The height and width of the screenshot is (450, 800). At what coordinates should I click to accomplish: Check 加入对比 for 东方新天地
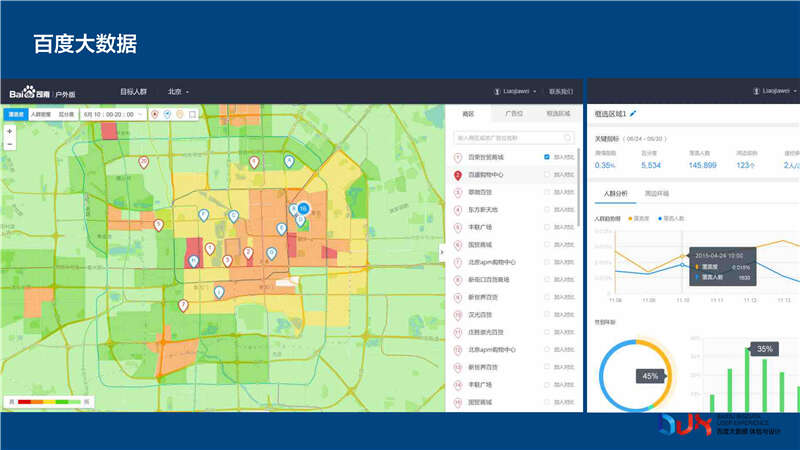tap(547, 208)
